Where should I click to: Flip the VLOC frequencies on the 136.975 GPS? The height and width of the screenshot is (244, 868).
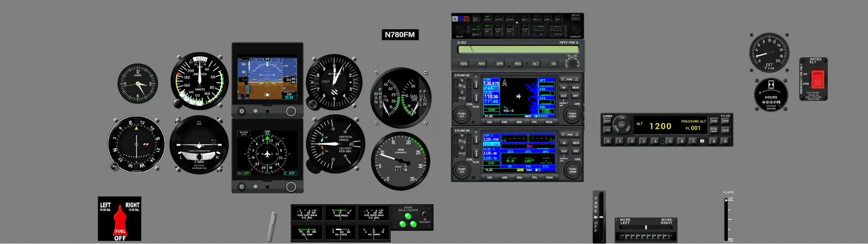[476, 98]
